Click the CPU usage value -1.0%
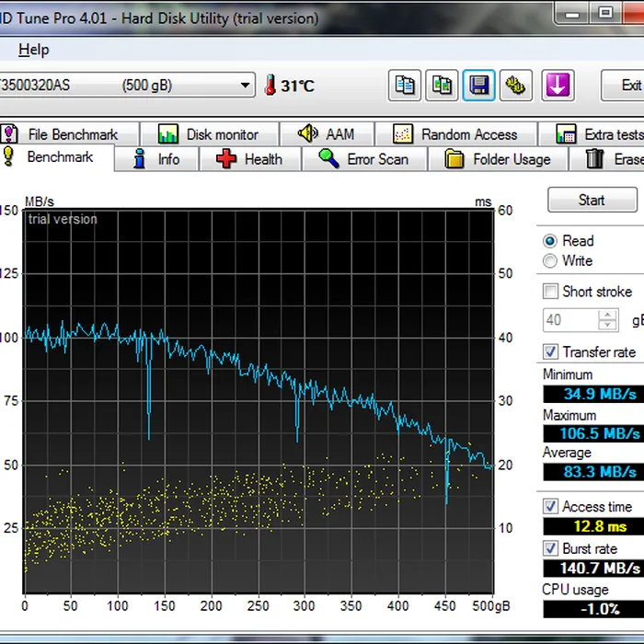The width and height of the screenshot is (644, 644). (594, 609)
